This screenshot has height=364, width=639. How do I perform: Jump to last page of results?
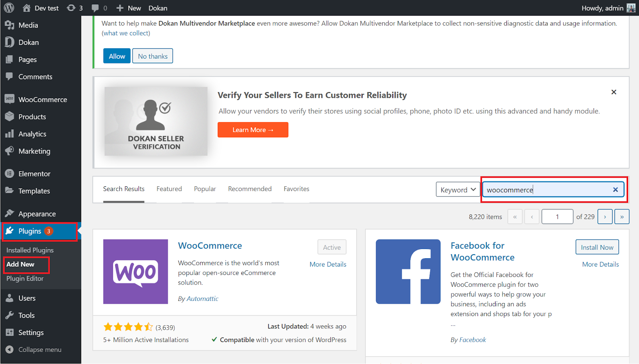click(622, 217)
